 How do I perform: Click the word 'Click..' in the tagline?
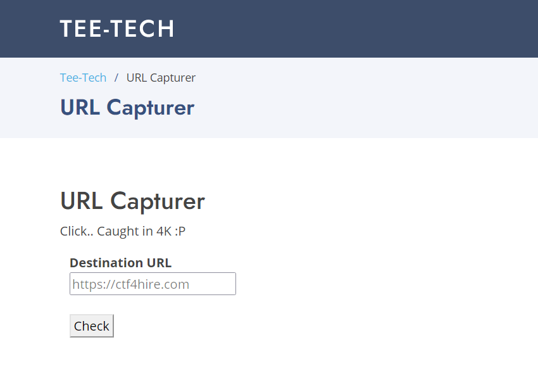click(x=77, y=231)
